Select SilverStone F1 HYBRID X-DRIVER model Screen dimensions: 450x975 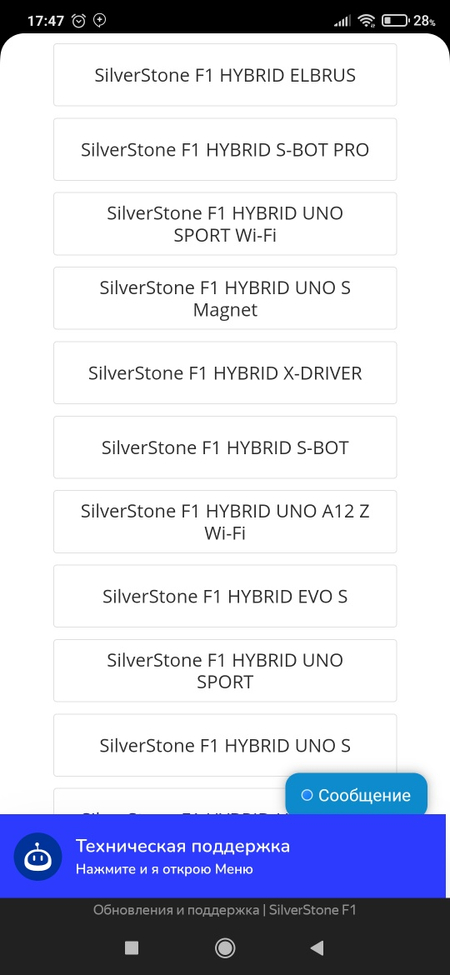click(x=225, y=372)
